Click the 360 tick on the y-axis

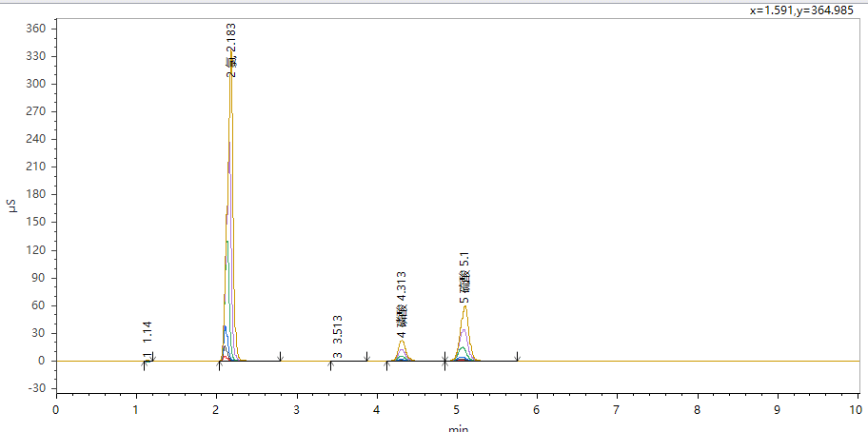pyautogui.click(x=35, y=29)
